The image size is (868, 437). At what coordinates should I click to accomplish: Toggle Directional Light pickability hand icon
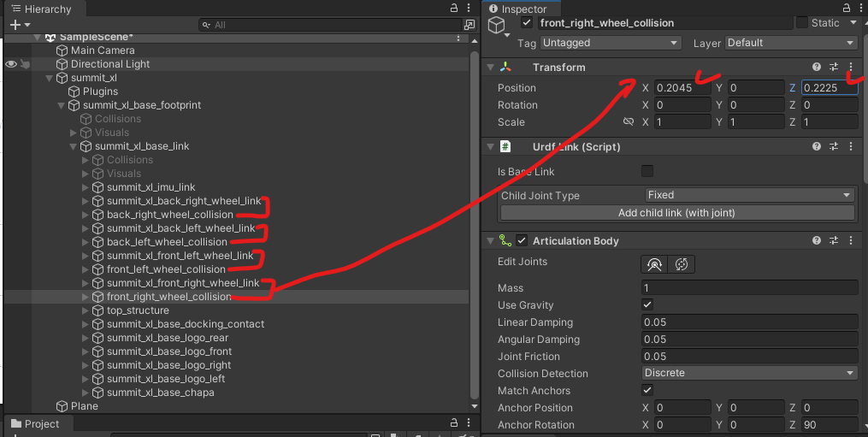pos(25,64)
